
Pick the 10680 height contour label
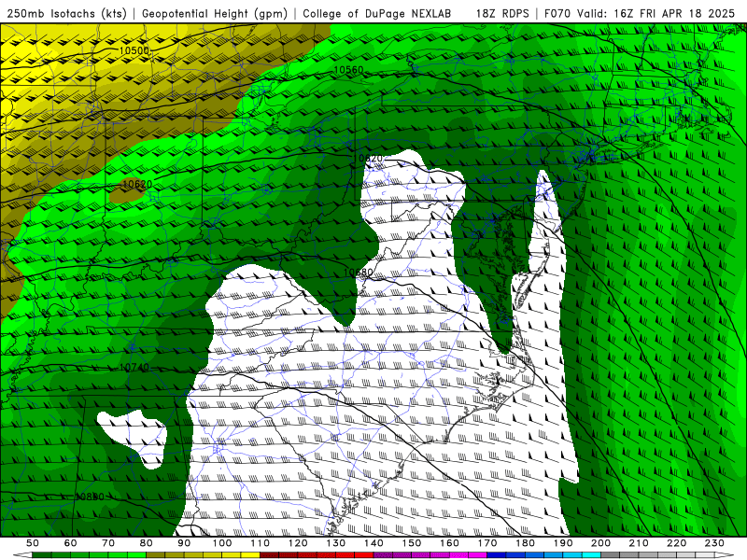359,273
